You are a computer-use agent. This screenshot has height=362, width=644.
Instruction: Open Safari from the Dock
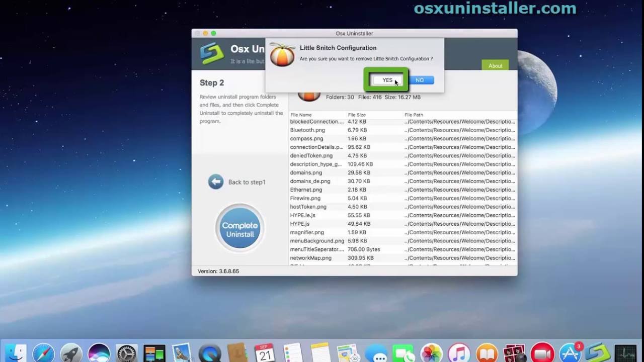(x=44, y=353)
